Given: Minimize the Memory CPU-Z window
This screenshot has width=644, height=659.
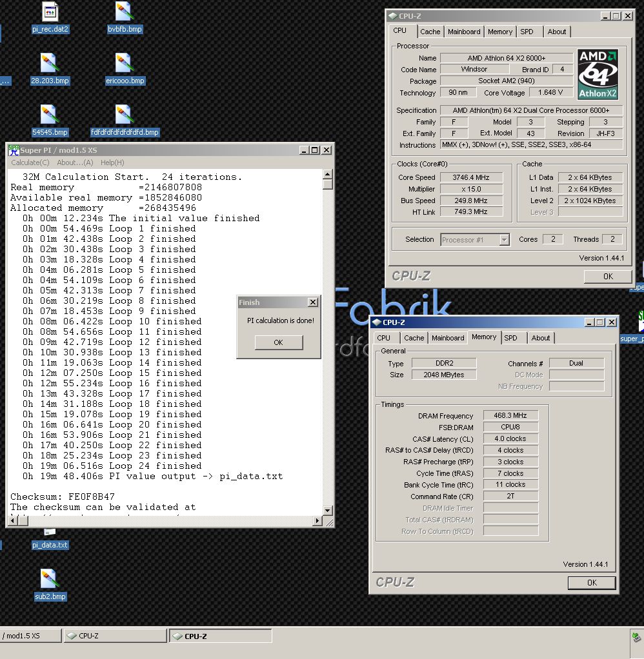Looking at the screenshot, I should pyautogui.click(x=589, y=322).
